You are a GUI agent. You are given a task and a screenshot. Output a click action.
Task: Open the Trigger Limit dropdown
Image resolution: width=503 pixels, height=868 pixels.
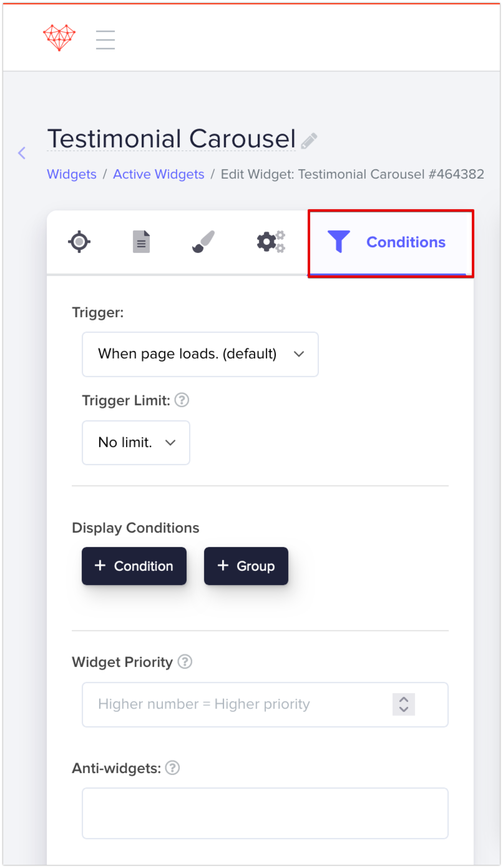tap(136, 443)
